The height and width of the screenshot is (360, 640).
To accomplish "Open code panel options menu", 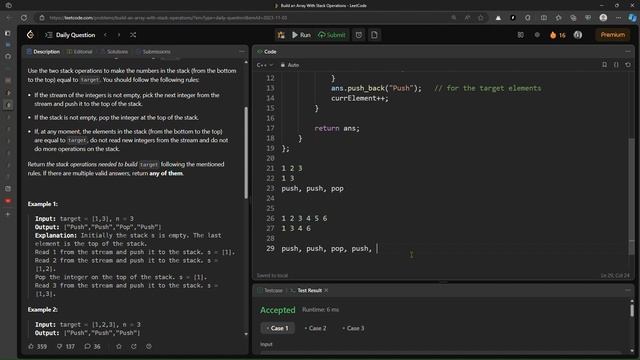I will 628,52.
